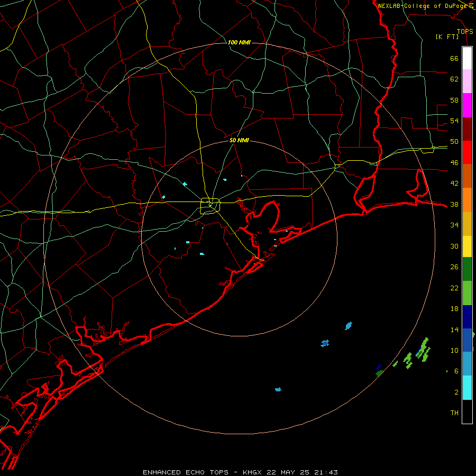Click the bright yellow legend band
This screenshot has height=476, width=476.
467,246
